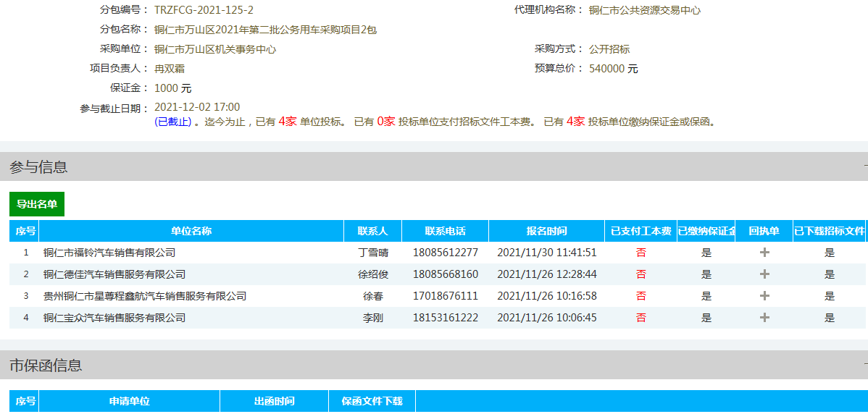Select the 联系电话 column header
The height and width of the screenshot is (414, 868).
point(445,231)
